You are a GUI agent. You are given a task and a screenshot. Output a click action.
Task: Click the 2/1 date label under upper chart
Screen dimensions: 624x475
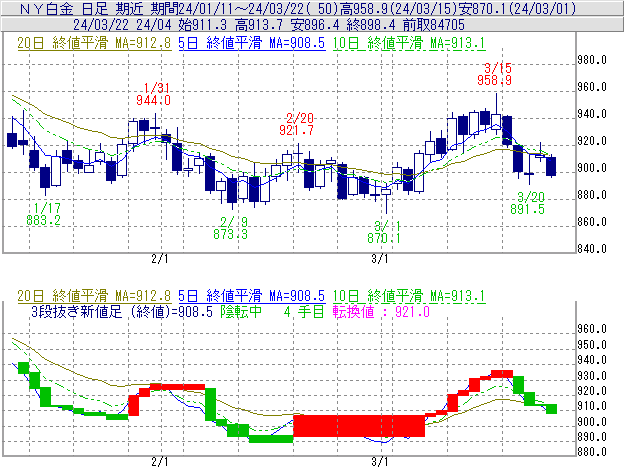(160, 259)
